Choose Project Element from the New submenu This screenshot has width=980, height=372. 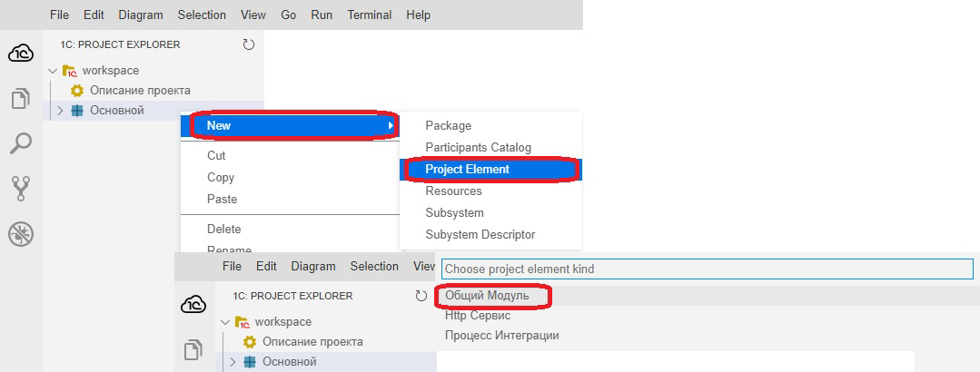point(467,170)
